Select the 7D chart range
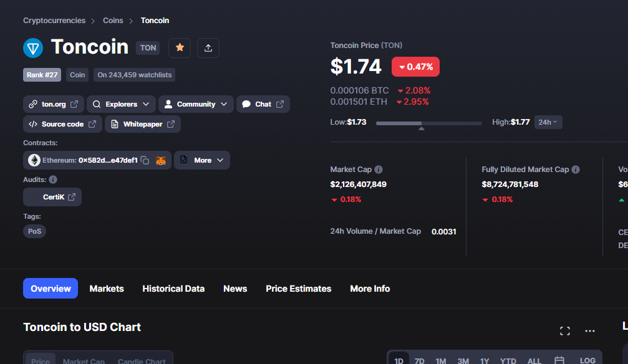The width and height of the screenshot is (628, 364). (419, 361)
